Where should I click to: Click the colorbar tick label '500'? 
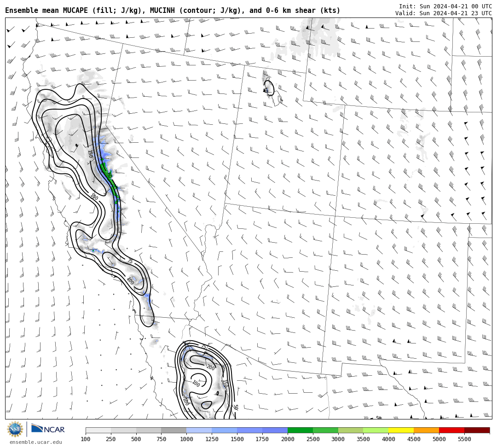click(136, 439)
